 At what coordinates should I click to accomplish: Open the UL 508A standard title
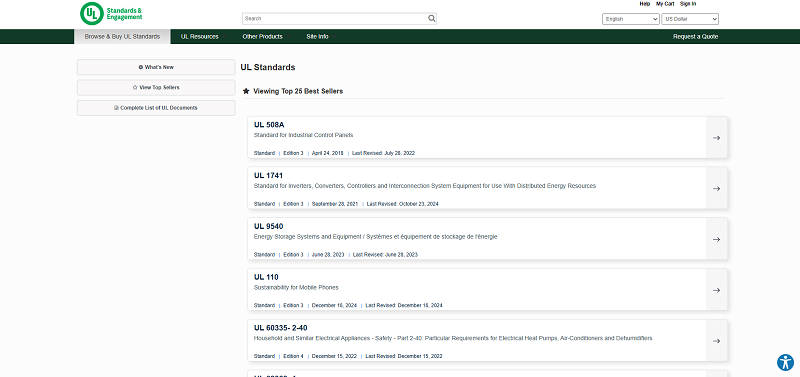[x=269, y=124]
